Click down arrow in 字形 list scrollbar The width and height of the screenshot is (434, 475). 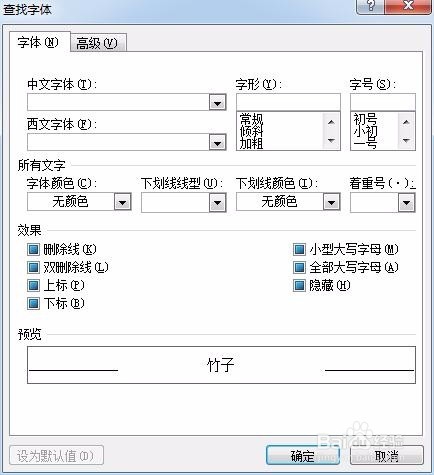[331, 140]
